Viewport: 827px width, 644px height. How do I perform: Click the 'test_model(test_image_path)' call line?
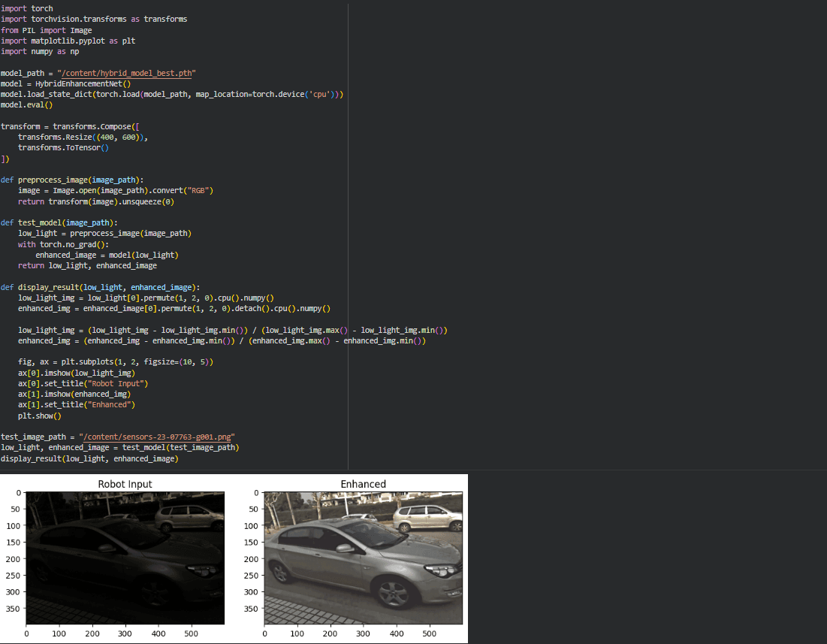119,447
